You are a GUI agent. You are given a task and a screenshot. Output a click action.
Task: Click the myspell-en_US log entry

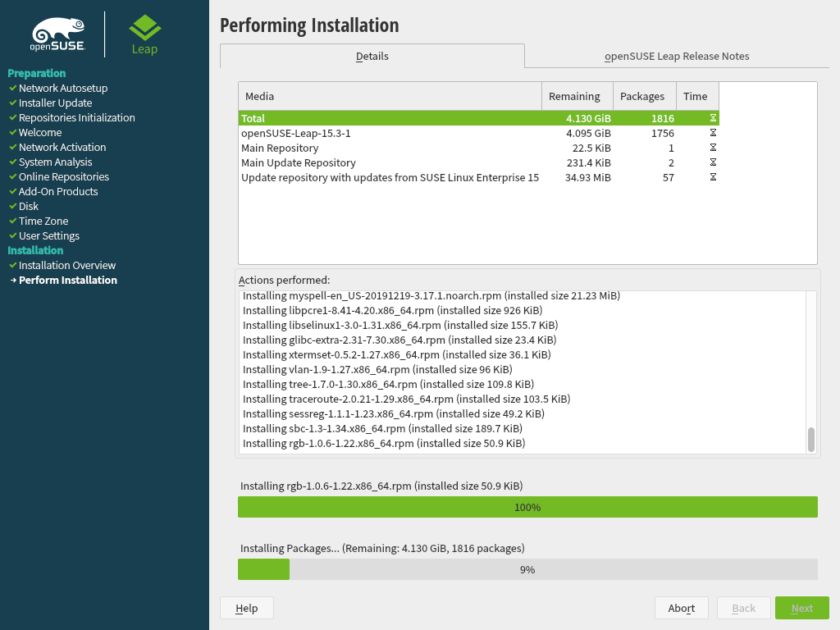coord(431,295)
